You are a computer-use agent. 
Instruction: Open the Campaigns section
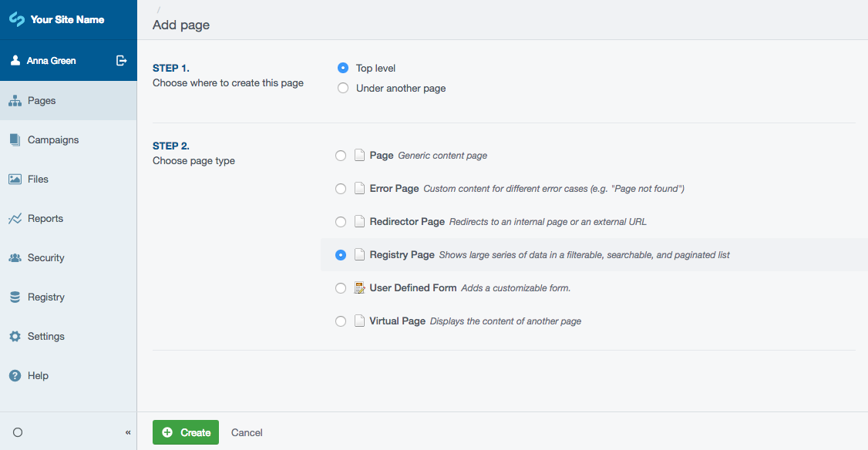[x=14, y=139]
